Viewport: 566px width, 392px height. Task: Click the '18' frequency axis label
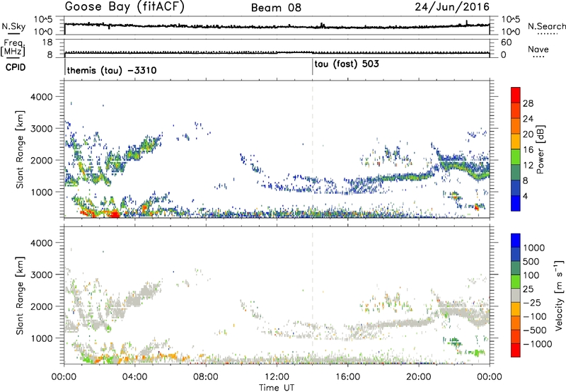click(47, 42)
